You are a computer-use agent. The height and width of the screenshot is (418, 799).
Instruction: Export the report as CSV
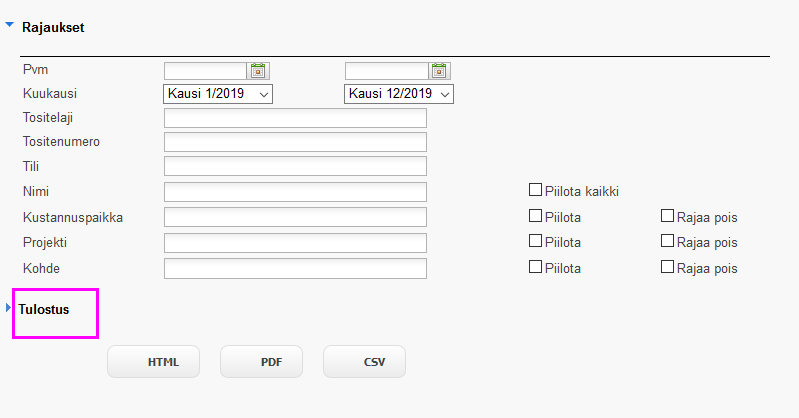364,362
